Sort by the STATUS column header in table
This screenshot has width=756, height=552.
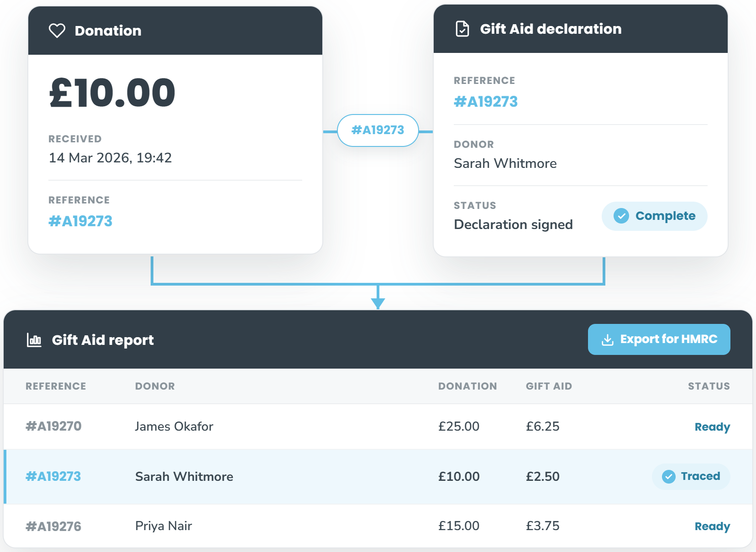[709, 386]
